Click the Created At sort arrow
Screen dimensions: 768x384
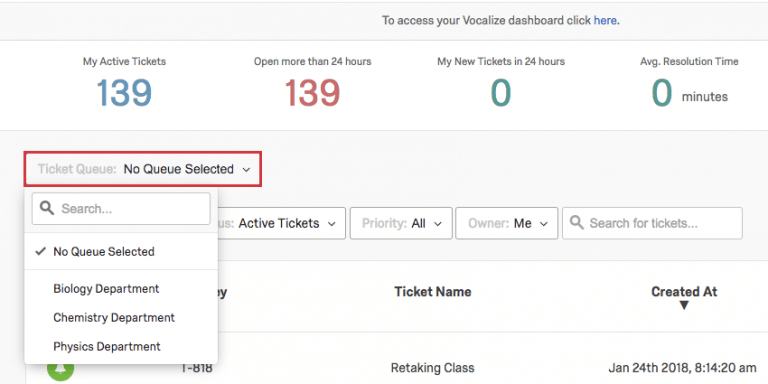pyautogui.click(x=684, y=306)
